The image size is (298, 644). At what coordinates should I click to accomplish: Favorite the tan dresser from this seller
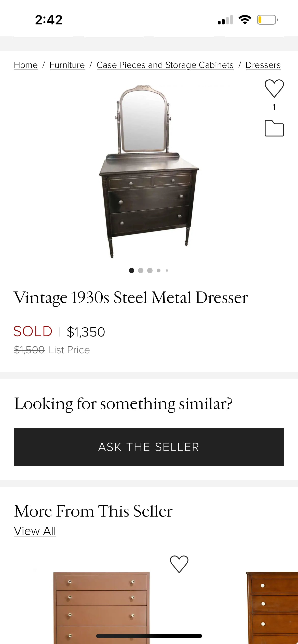pos(179,564)
